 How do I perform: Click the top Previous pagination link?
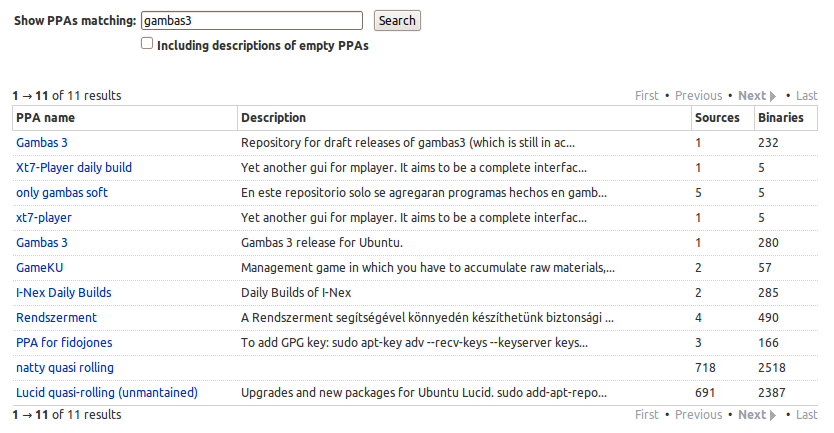698,96
